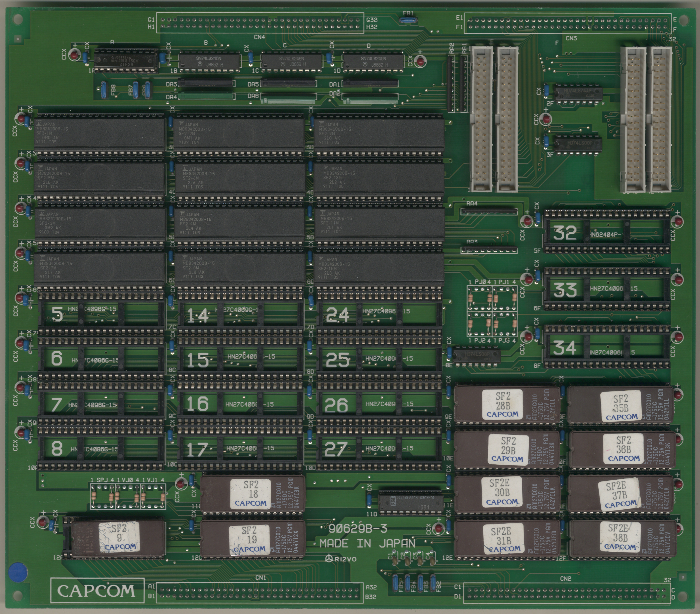The width and height of the screenshot is (700, 614).
Task: Click the HD74LS00P chip at 3F
Action: point(578,144)
